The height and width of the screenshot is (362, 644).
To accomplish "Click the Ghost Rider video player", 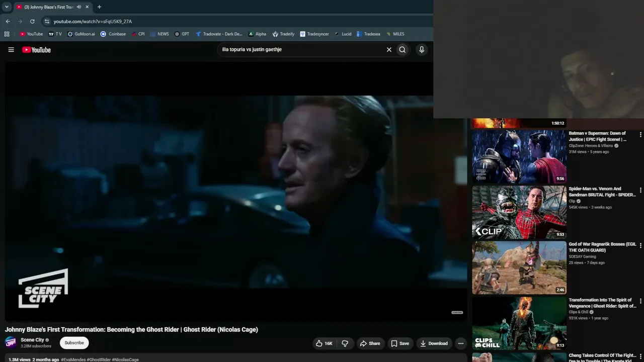I will tap(236, 191).
